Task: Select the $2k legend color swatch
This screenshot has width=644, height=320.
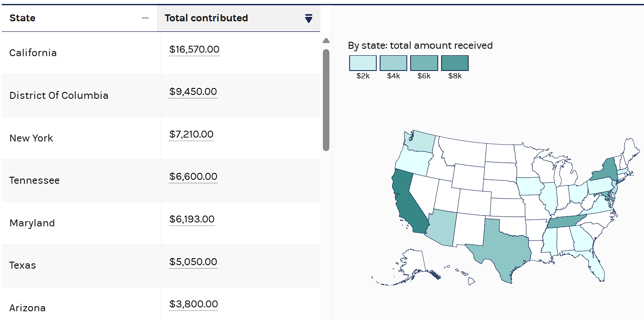Action: coord(363,63)
